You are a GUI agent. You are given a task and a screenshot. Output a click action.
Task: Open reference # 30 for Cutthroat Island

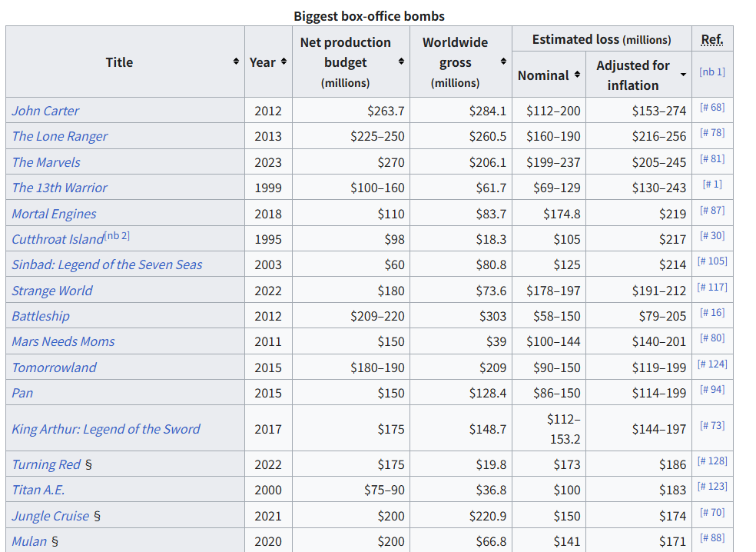pyautogui.click(x=712, y=236)
